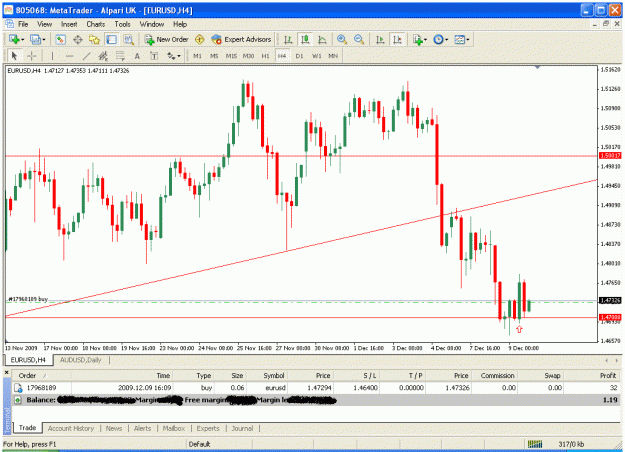
Task: Switch to candlestick chart type
Action: click(x=305, y=39)
